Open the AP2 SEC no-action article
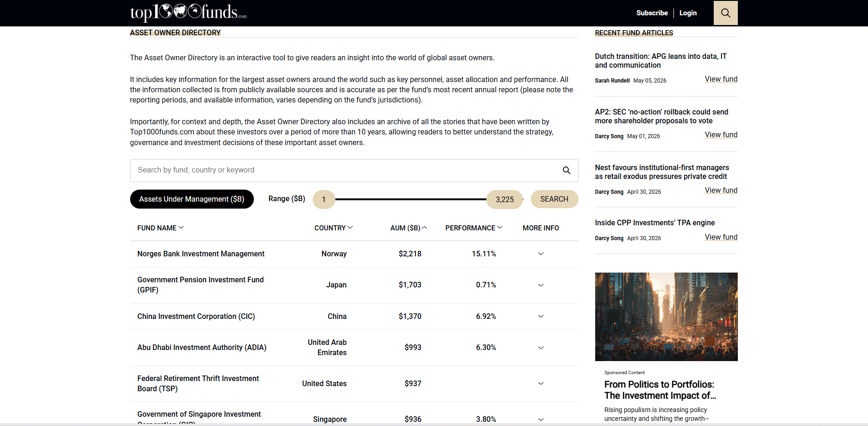The height and width of the screenshot is (426, 868). (x=661, y=116)
